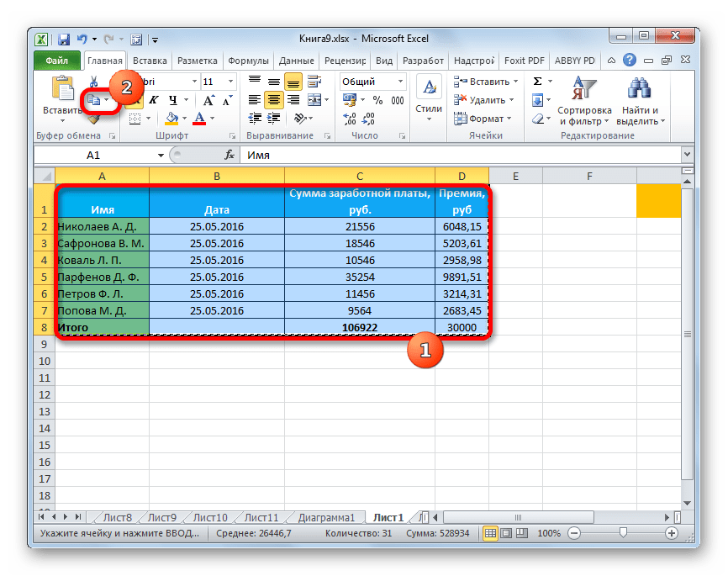728x576 pixels.
Task: Open the Лист10 sheet tab
Action: click(x=210, y=517)
